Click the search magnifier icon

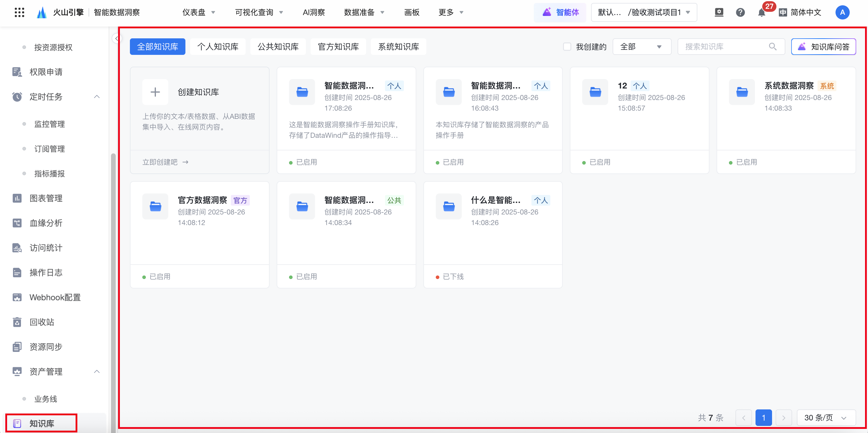[x=773, y=47]
